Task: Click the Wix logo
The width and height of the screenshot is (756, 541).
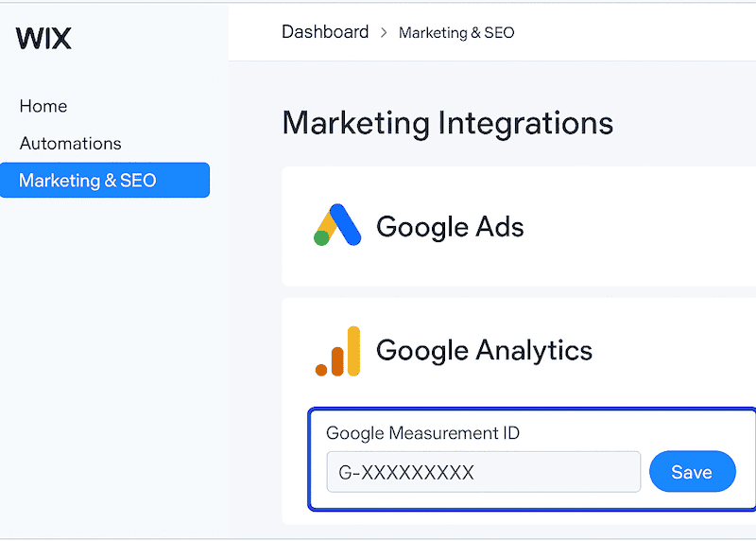Action: [x=43, y=38]
